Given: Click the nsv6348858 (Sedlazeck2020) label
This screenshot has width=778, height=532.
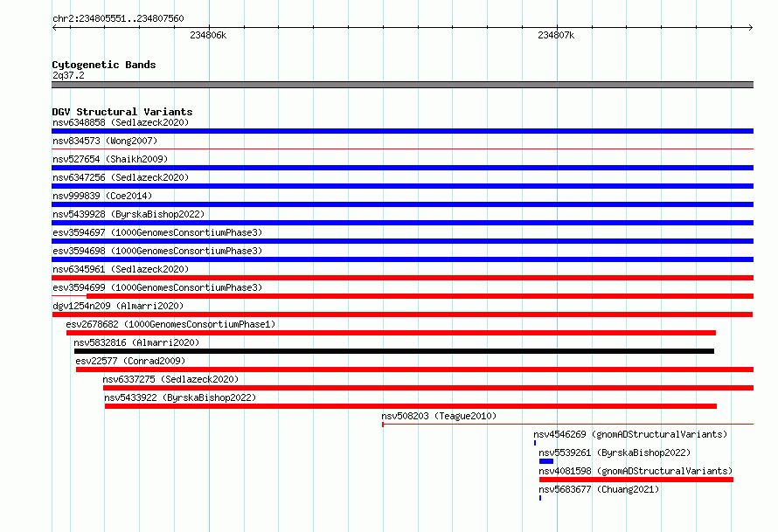Looking at the screenshot, I should 121,122.
